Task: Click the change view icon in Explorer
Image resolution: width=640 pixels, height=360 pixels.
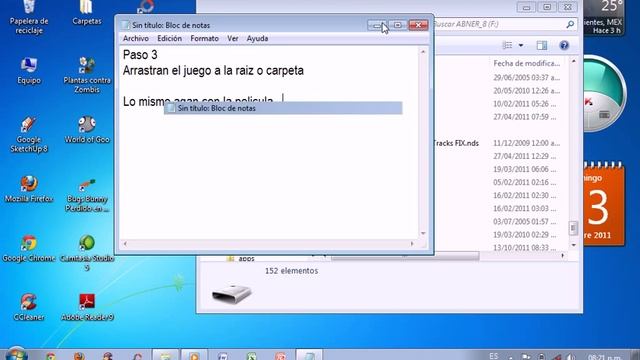Action: click(x=507, y=45)
